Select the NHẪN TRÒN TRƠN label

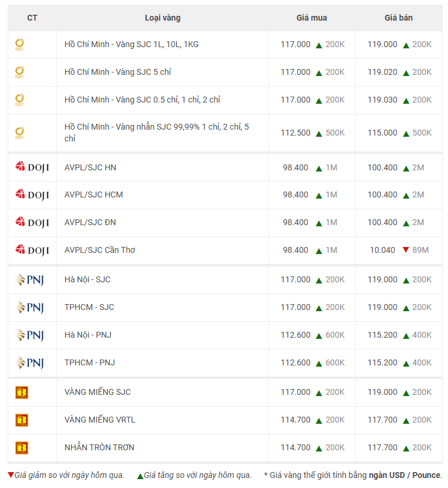99,447
